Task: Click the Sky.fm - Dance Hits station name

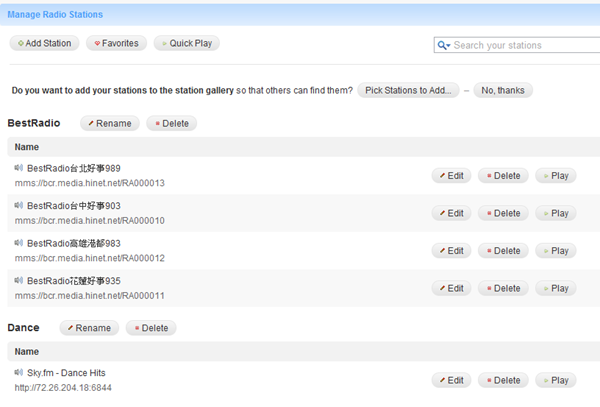Action: [66, 373]
